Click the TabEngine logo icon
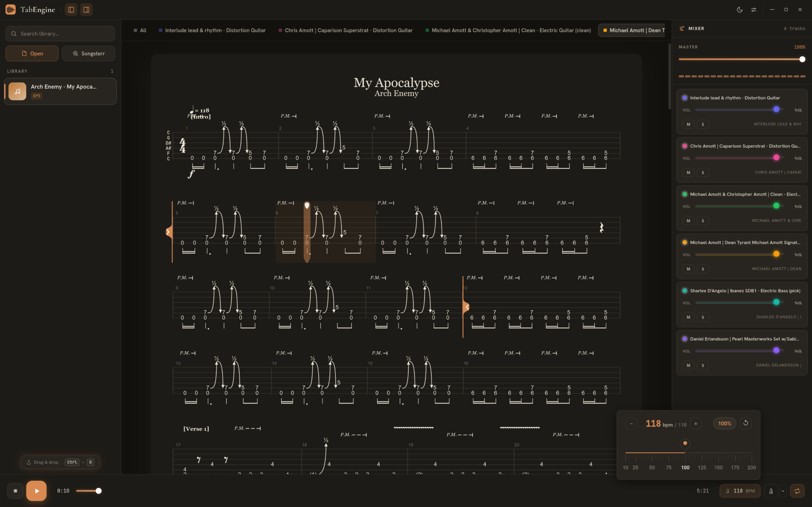 coord(10,10)
